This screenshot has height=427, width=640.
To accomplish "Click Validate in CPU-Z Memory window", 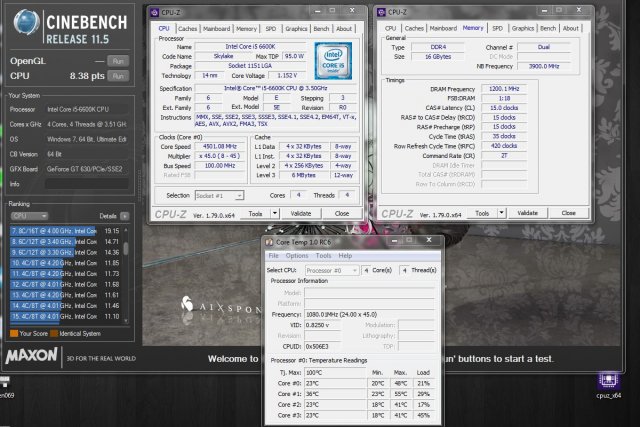I will pos(527,213).
